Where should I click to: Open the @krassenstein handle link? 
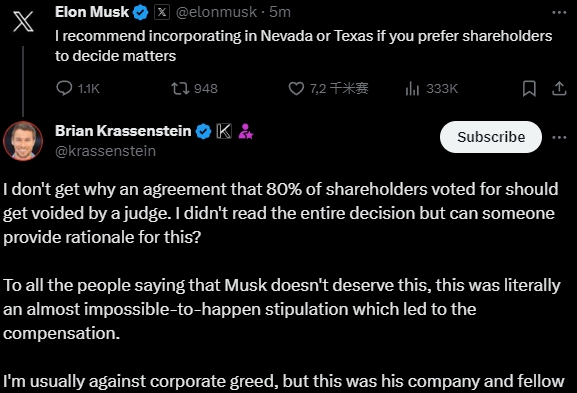(x=105, y=151)
